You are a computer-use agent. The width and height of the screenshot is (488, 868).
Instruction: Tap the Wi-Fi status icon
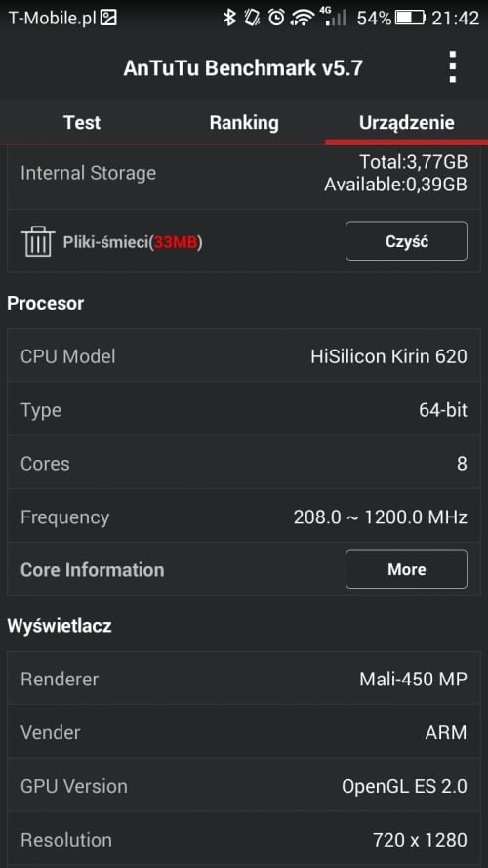coord(302,18)
